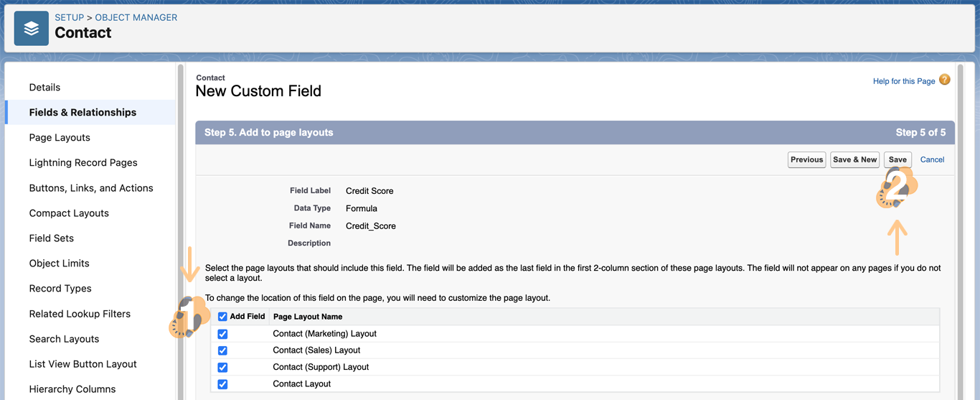980x400 pixels.
Task: Click the Contact object layers icon
Action: (32, 29)
